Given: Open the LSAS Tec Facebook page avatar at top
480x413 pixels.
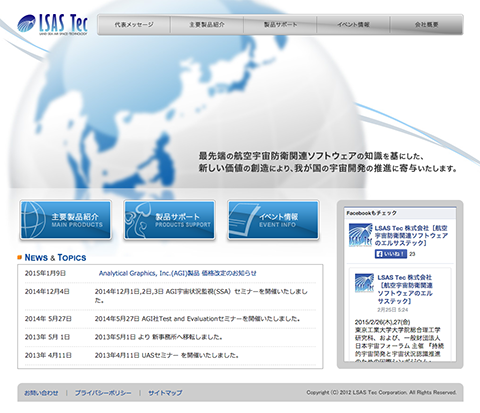Looking at the screenshot, I should tap(360, 235).
